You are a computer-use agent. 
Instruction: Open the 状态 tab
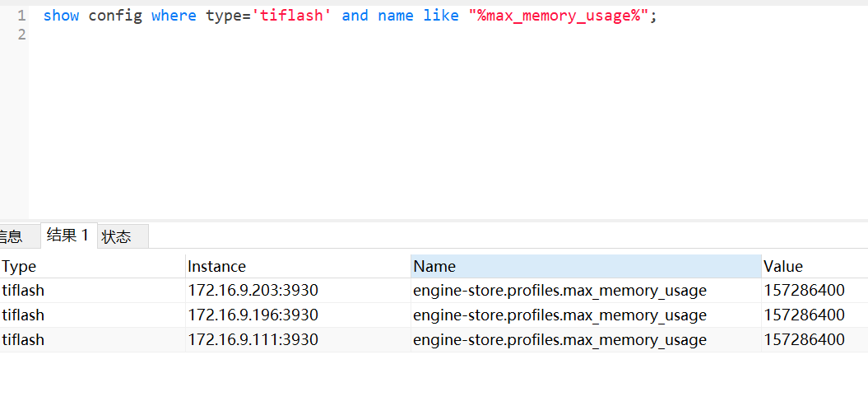click(x=117, y=237)
